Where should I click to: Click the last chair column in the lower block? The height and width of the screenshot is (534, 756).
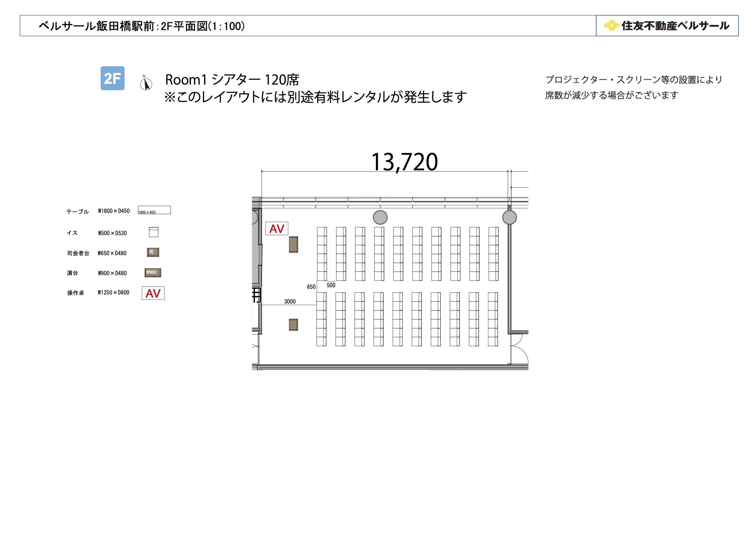[x=493, y=319]
